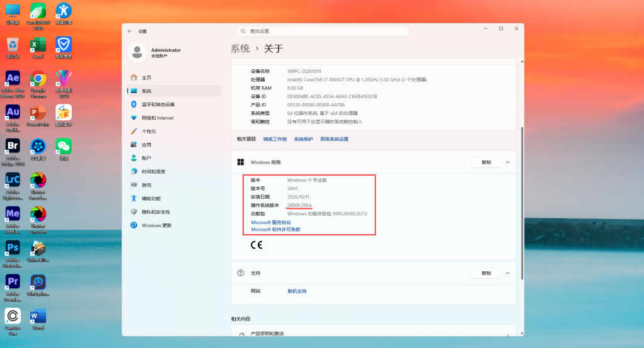Click 复制 in the 支持 section
The height and width of the screenshot is (348, 644).
486,273
